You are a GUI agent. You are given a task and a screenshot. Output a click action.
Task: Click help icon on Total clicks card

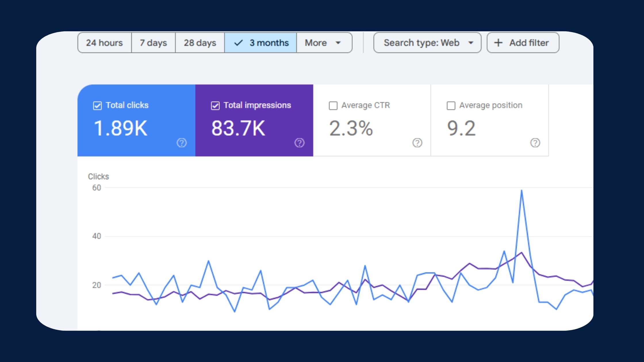[x=181, y=143]
